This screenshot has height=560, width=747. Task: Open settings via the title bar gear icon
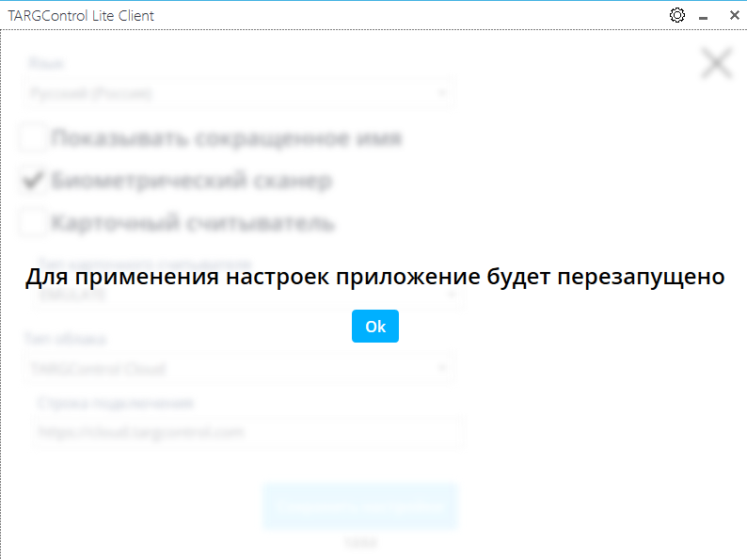676,16
